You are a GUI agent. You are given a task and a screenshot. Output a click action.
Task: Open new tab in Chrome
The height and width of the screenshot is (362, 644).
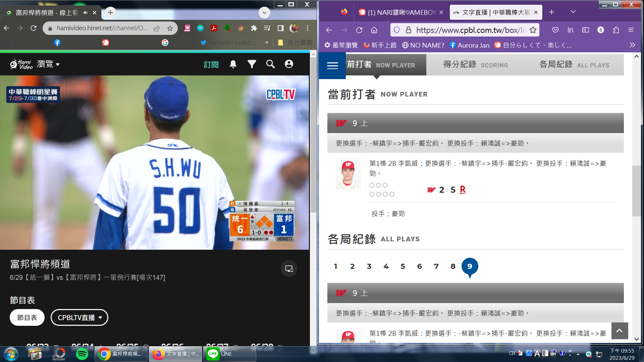(x=110, y=13)
